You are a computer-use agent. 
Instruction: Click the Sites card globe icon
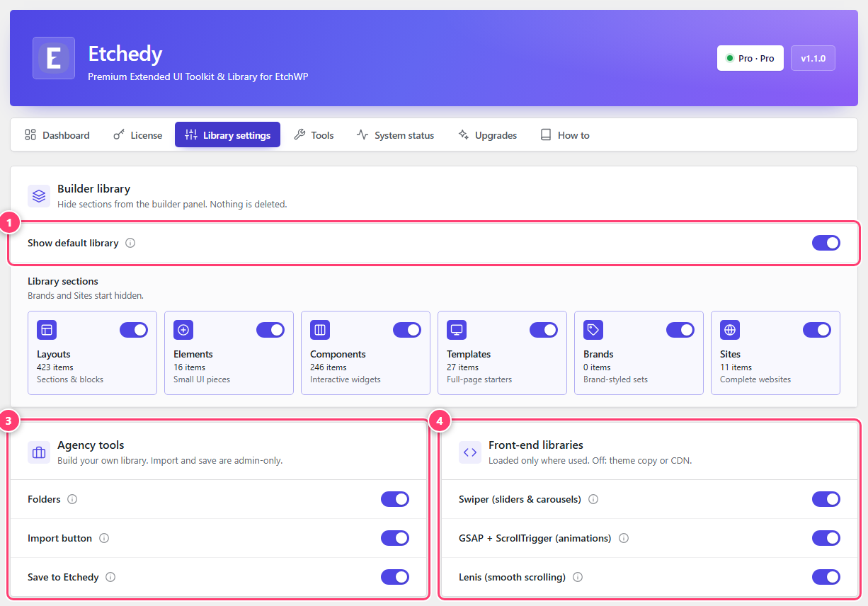[x=730, y=330]
